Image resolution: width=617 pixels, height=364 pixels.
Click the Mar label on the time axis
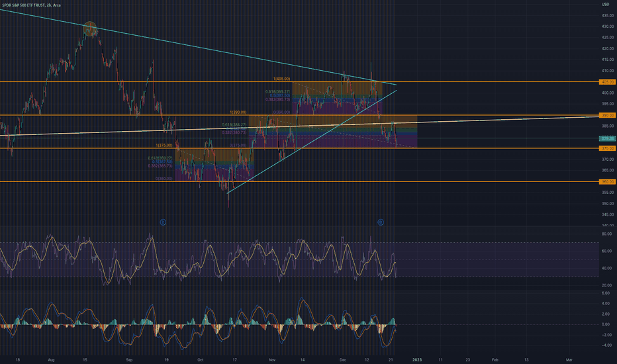(x=569, y=359)
